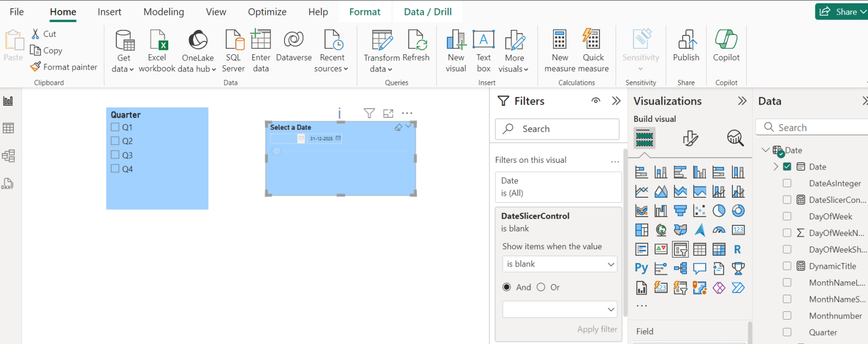Switch to Report view in left sidebar
The height and width of the screenshot is (344, 868).
[8, 101]
